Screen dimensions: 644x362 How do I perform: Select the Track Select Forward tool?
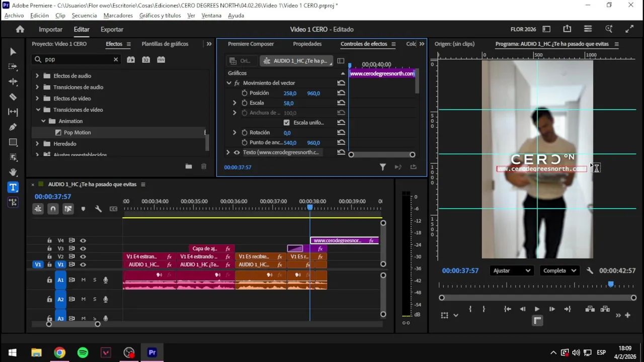click(13, 66)
